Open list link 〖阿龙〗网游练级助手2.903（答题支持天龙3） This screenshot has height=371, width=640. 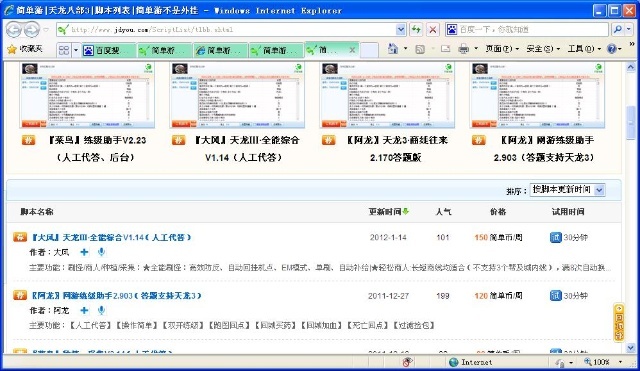tap(116, 295)
